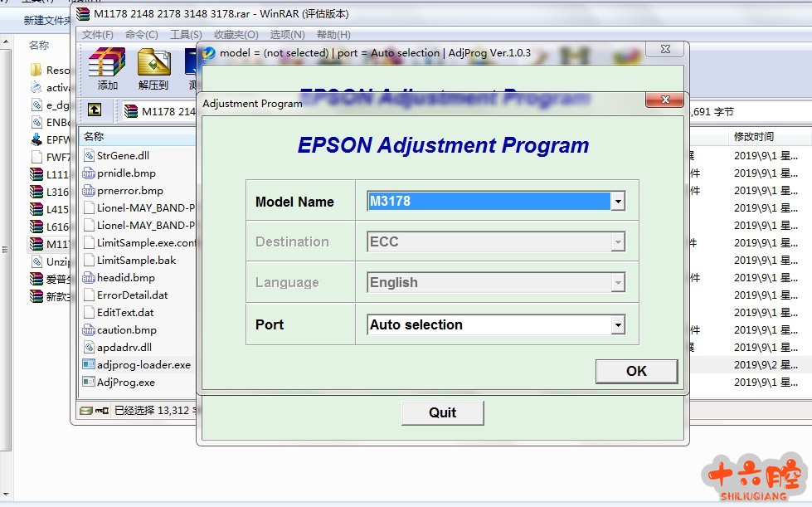This screenshot has width=812, height=507.
Task: Open the 工具(S) menu in WinRAR
Action: point(186,35)
